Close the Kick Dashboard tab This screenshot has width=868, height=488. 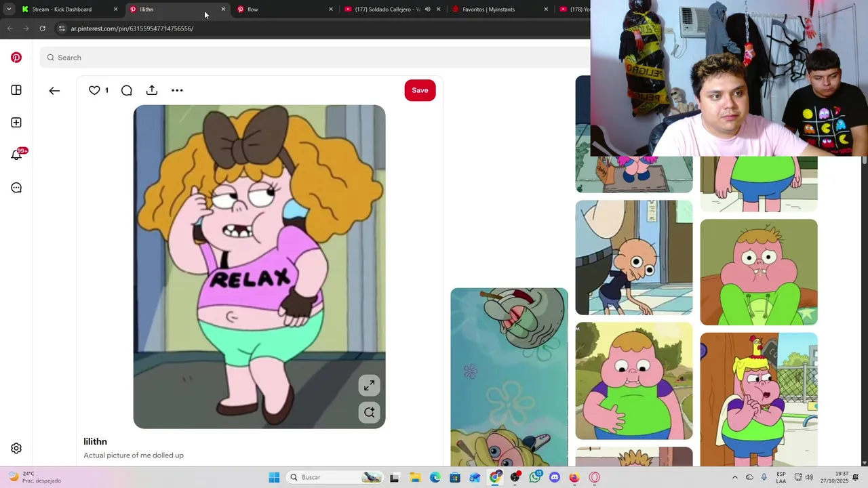115,9
